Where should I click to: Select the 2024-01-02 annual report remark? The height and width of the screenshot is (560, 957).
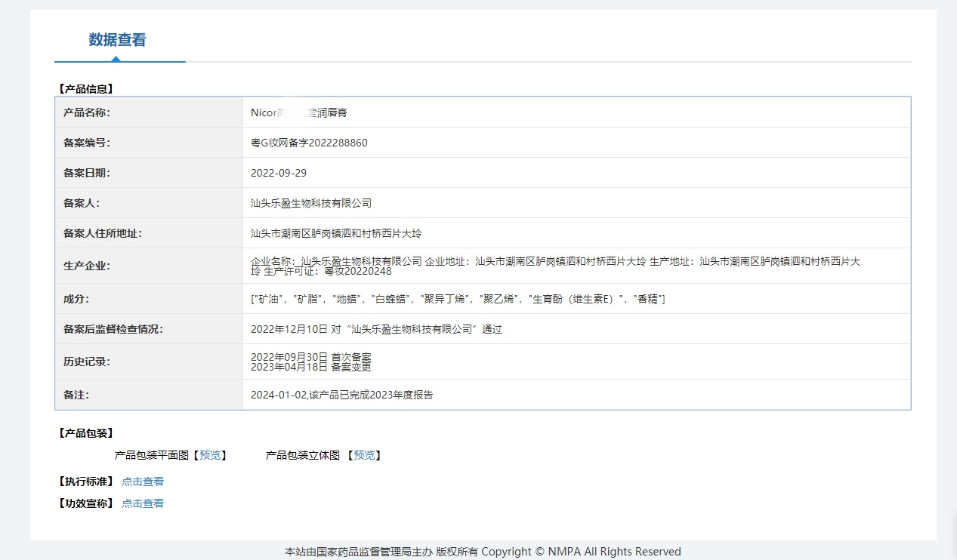[x=342, y=395]
